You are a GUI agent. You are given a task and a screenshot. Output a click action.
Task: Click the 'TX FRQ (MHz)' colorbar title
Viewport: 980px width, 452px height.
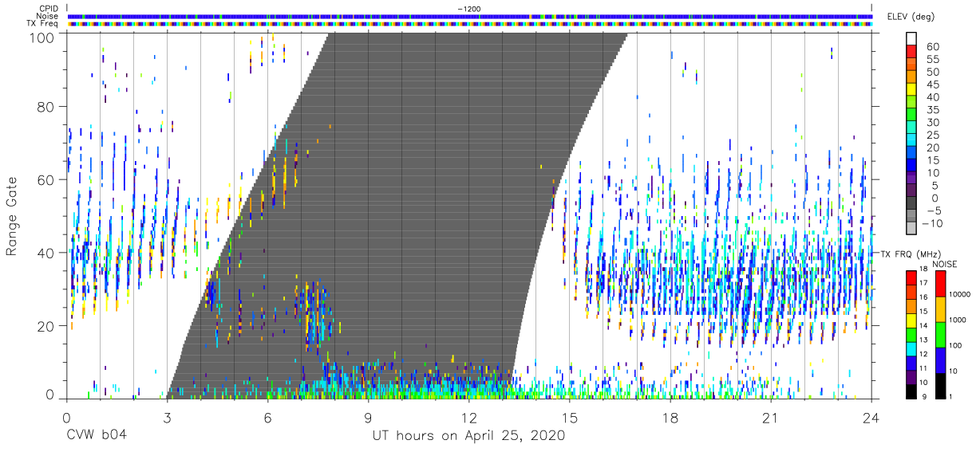pyautogui.click(x=913, y=254)
